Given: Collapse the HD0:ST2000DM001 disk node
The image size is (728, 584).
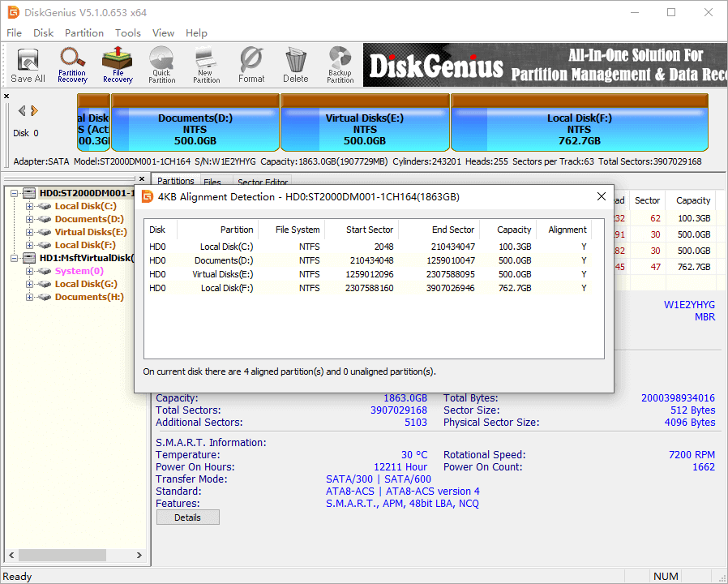Looking at the screenshot, I should click(x=15, y=193).
